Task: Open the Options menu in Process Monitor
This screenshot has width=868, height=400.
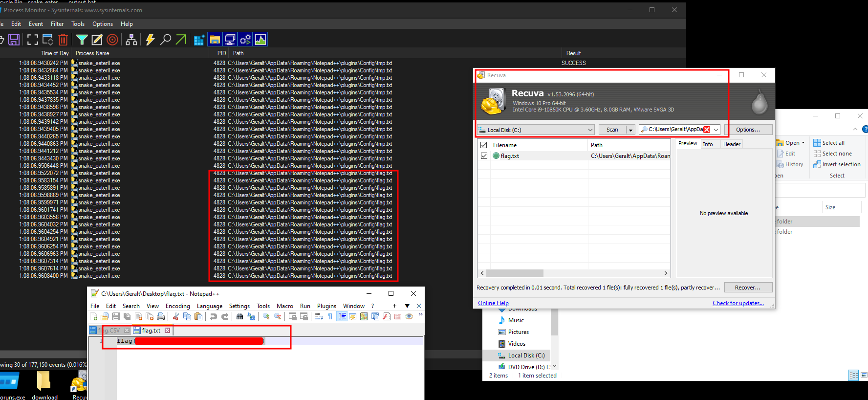Action: pyautogui.click(x=103, y=24)
